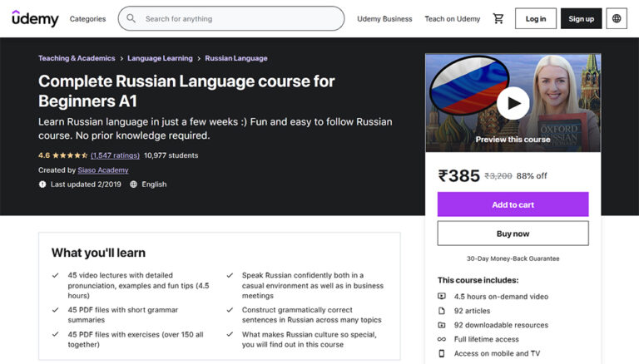Click the What you'll learn heading
639x364 pixels.
pos(99,253)
